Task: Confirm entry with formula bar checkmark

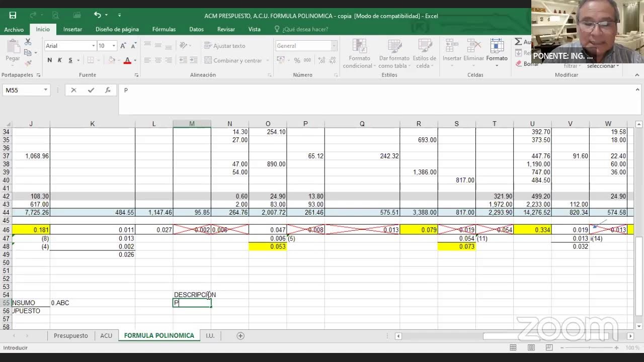Action: tap(91, 90)
